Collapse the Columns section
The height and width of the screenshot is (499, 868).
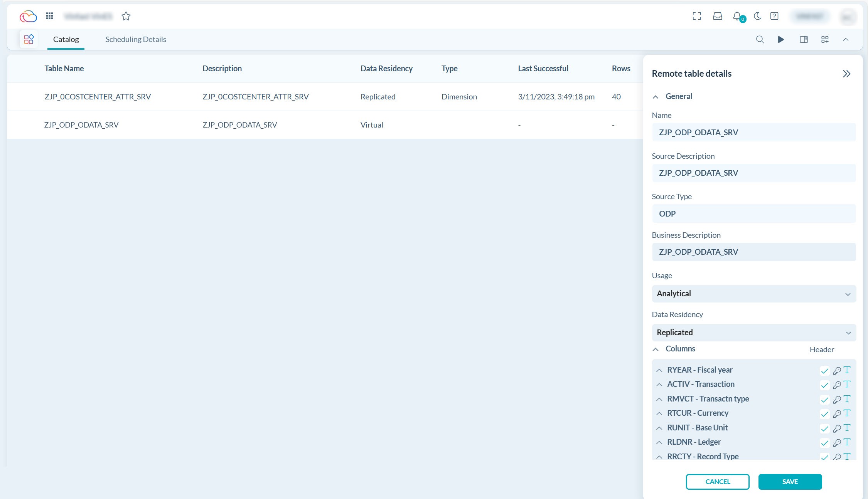(656, 349)
